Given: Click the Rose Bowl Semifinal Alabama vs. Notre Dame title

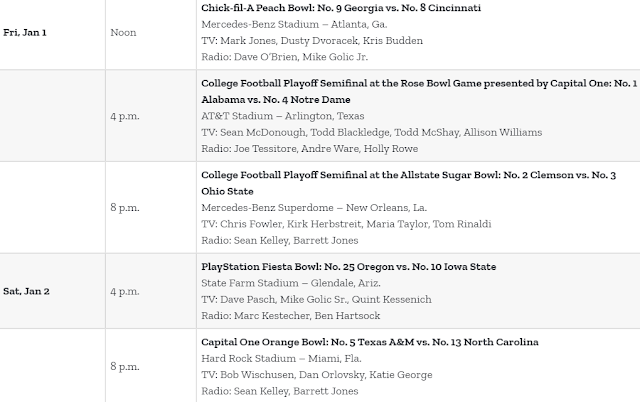Looking at the screenshot, I should click(x=419, y=91).
